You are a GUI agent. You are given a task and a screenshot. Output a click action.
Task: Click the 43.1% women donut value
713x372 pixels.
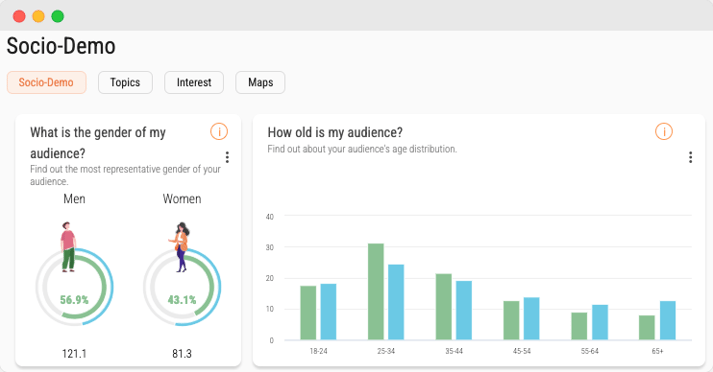pos(182,300)
